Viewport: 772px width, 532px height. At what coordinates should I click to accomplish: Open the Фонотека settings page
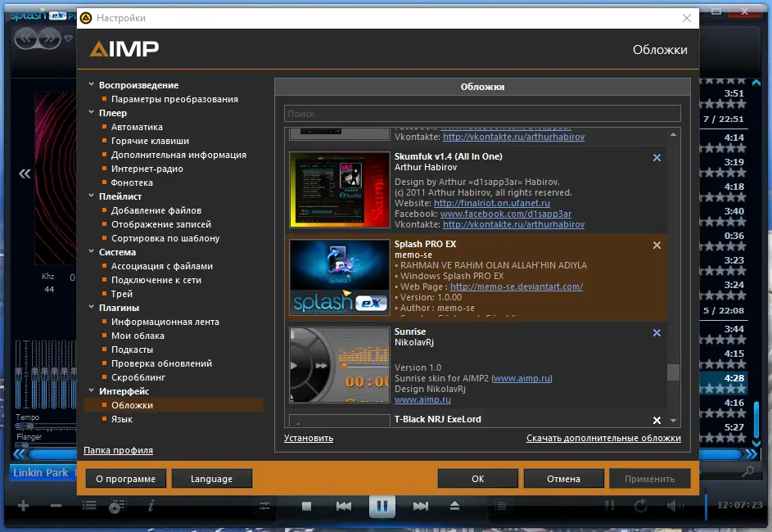pos(132,183)
